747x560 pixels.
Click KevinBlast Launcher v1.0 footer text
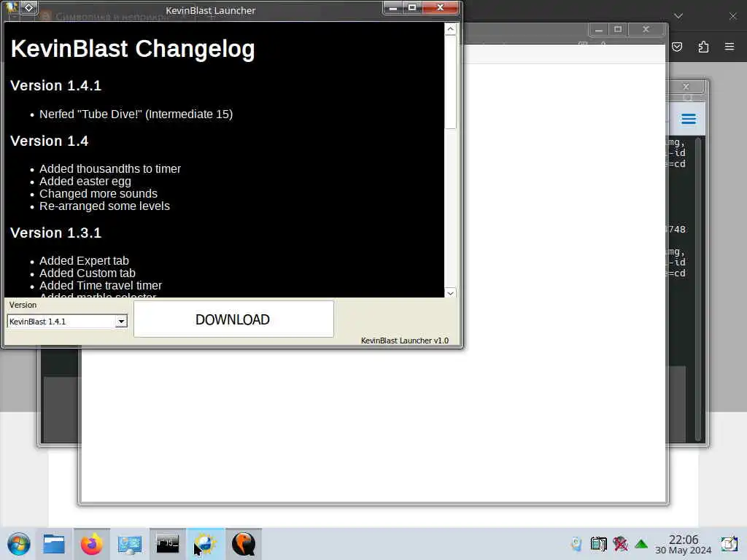404,341
